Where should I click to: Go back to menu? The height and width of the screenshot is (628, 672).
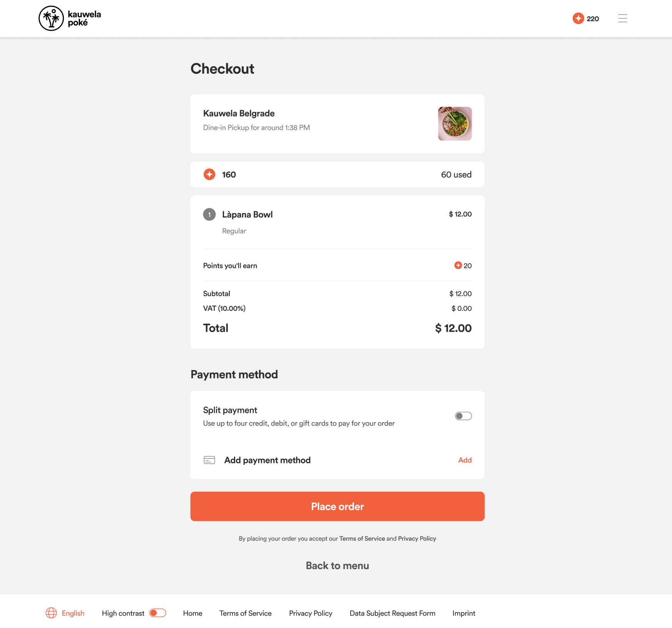(x=337, y=565)
